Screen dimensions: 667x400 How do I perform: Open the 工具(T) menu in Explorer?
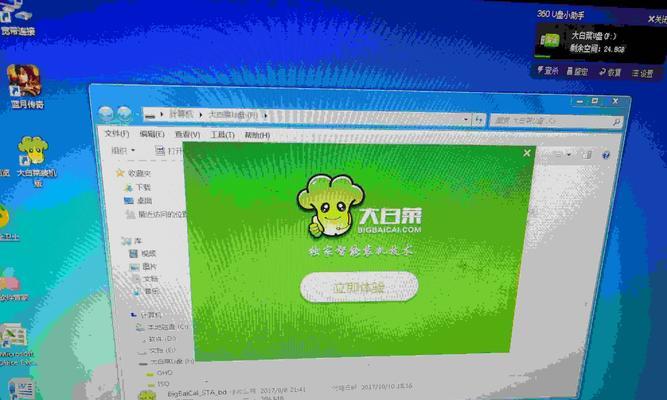[x=222, y=135]
